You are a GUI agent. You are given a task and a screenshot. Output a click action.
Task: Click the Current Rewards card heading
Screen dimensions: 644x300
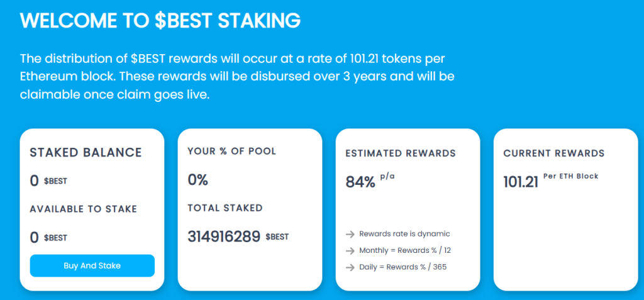pyautogui.click(x=553, y=153)
